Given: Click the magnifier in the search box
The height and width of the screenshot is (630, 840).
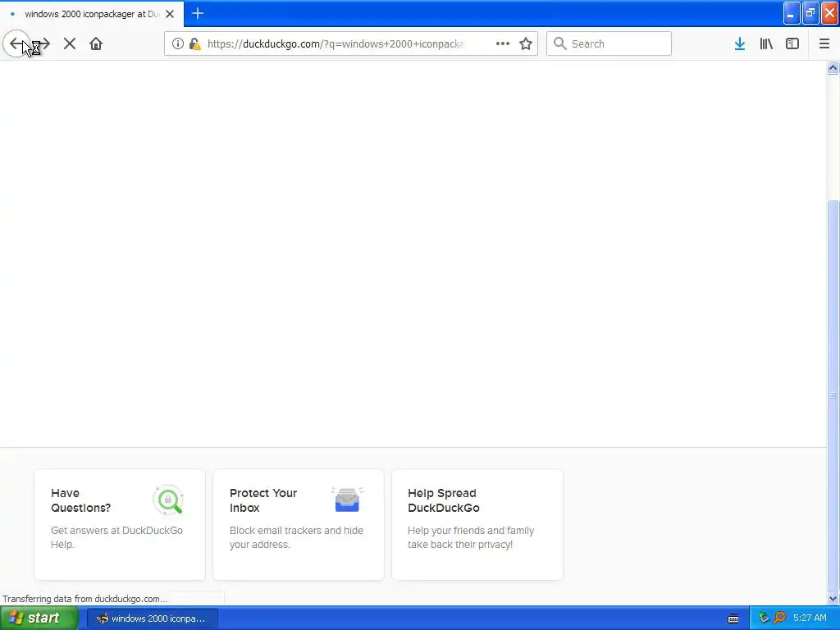Looking at the screenshot, I should (559, 43).
